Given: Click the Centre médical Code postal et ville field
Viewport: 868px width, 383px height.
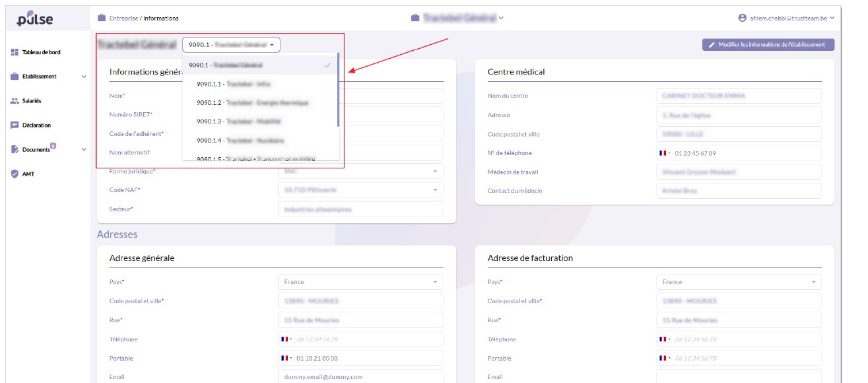Looking at the screenshot, I should coord(739,134).
